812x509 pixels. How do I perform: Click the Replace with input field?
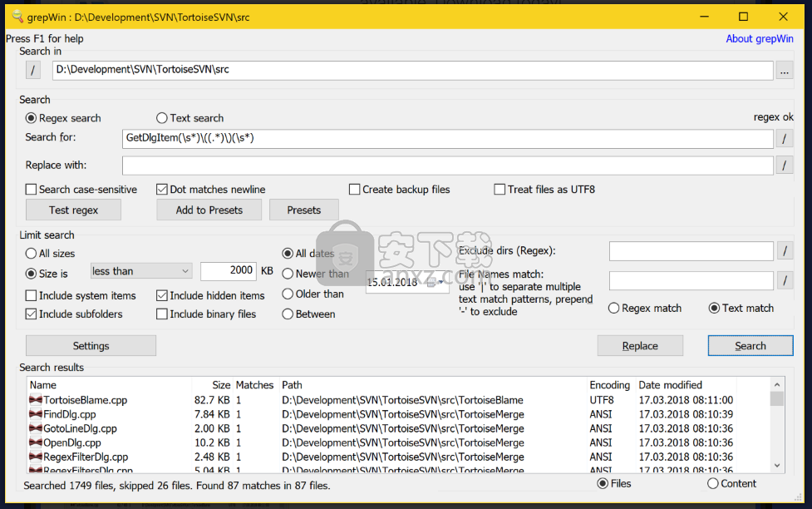click(x=448, y=166)
